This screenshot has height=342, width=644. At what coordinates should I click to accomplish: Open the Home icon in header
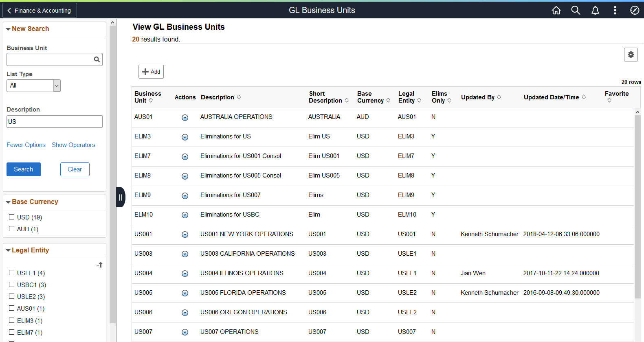556,10
